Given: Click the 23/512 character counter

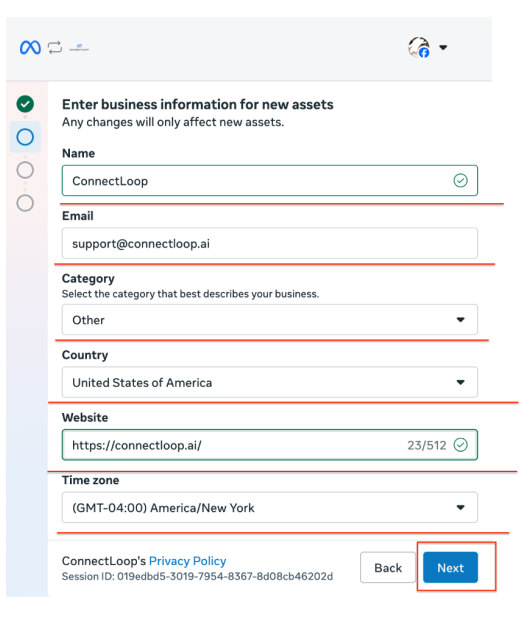Looking at the screenshot, I should [427, 445].
